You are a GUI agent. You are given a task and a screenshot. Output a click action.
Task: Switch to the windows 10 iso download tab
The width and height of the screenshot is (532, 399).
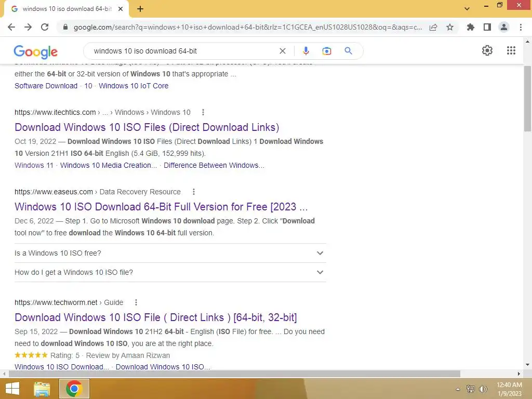[67, 9]
